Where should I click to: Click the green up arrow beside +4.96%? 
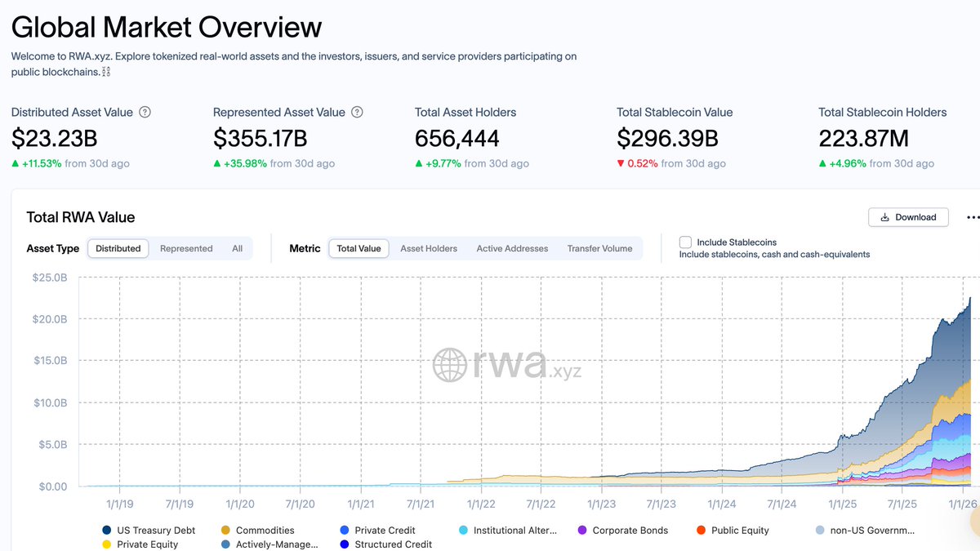(x=823, y=163)
